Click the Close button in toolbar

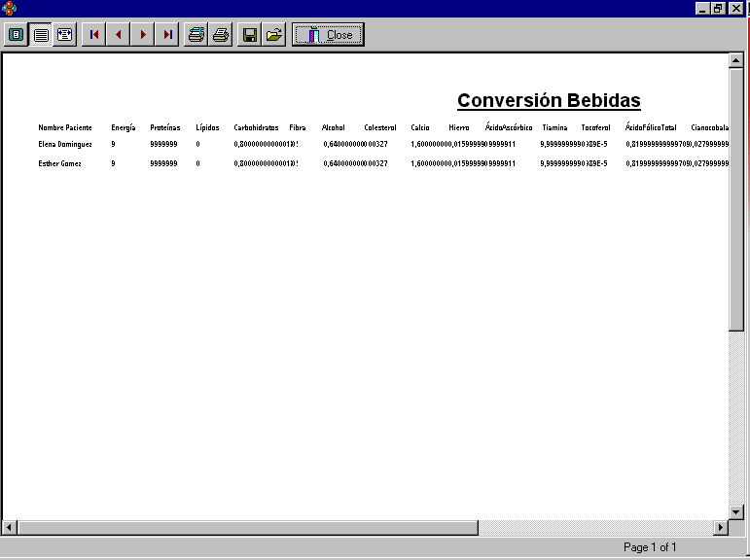[328, 35]
